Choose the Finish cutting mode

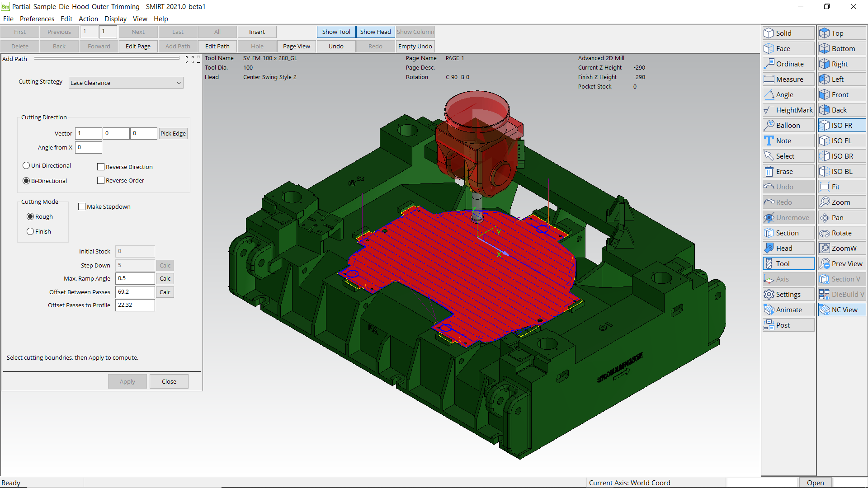[30, 232]
